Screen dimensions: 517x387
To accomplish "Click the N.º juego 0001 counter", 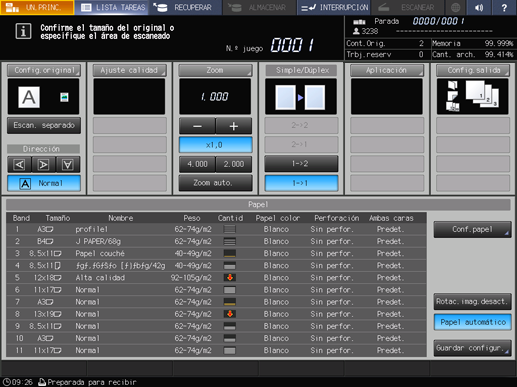I will click(x=292, y=45).
